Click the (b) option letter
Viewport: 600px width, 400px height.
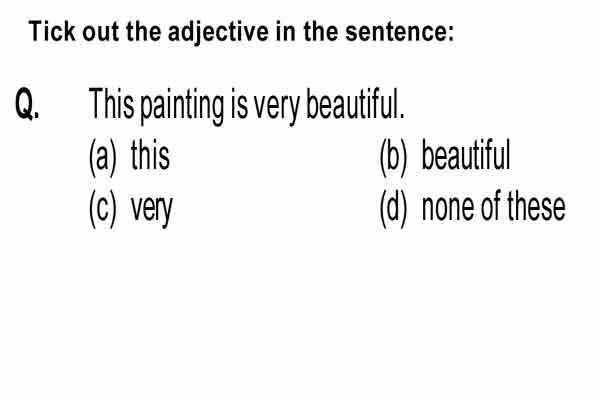click(x=393, y=158)
